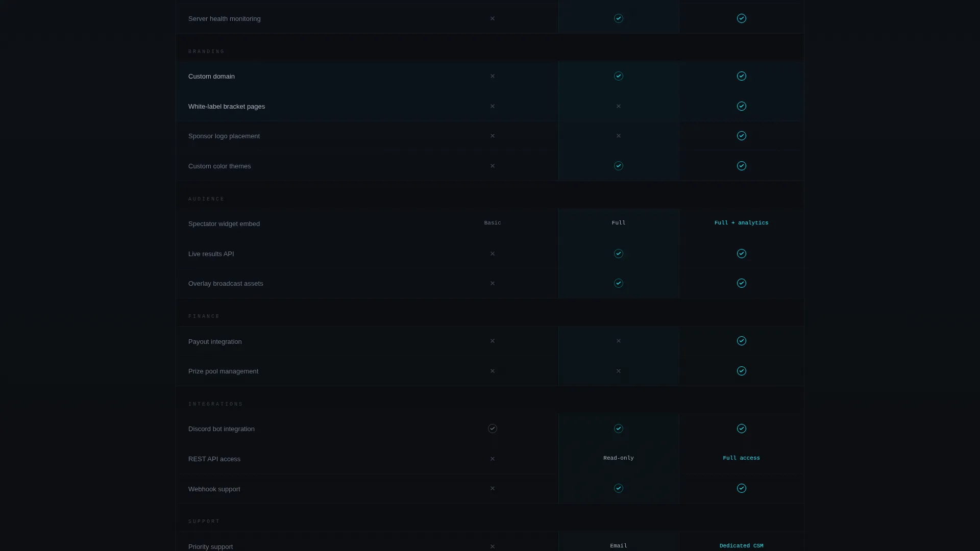Click the 'Priority support' label
Viewport: 980px width, 551px height.
click(210, 547)
